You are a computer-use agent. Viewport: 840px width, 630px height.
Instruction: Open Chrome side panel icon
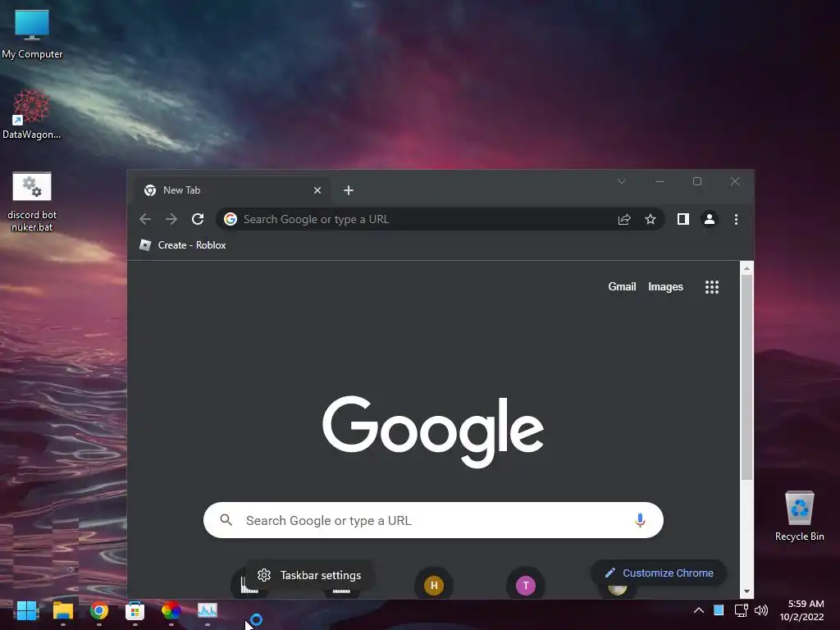(x=683, y=219)
